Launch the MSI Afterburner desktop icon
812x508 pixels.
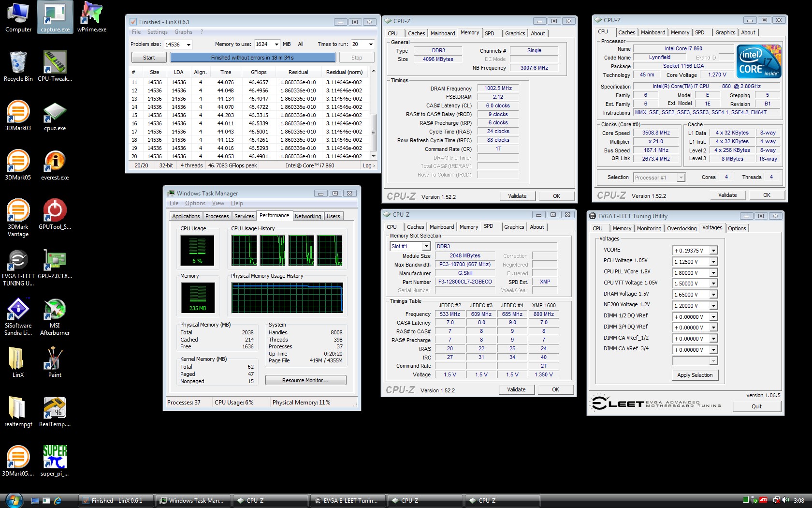55,317
